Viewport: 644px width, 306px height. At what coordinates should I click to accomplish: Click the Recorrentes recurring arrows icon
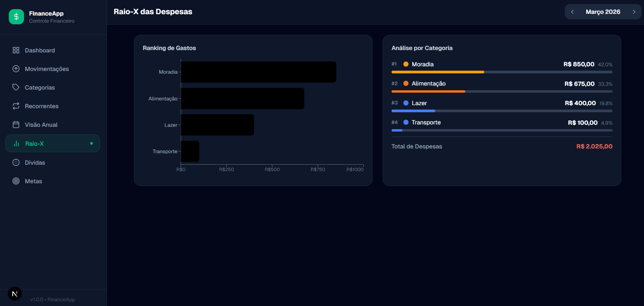(16, 106)
